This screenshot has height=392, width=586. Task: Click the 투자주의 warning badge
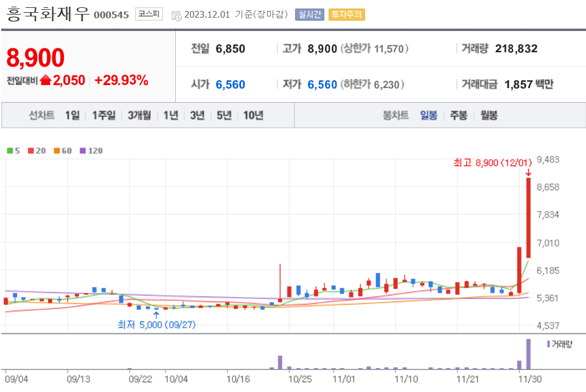pos(346,15)
